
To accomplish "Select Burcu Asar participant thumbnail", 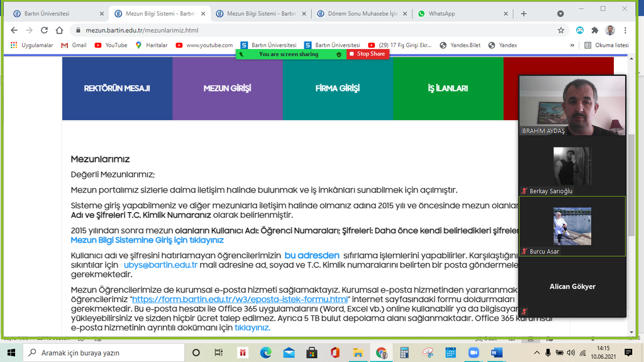I will [572, 226].
